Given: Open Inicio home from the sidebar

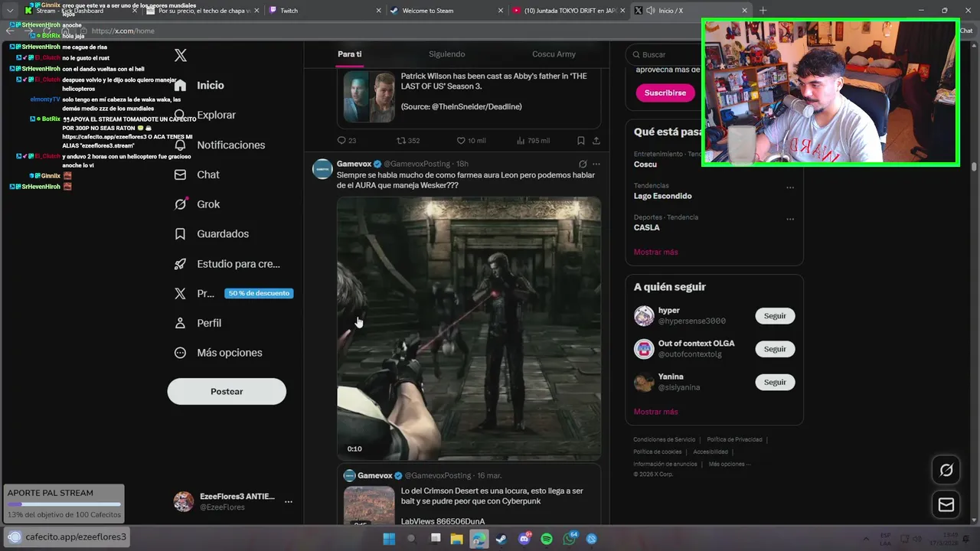Looking at the screenshot, I should 199,85.
